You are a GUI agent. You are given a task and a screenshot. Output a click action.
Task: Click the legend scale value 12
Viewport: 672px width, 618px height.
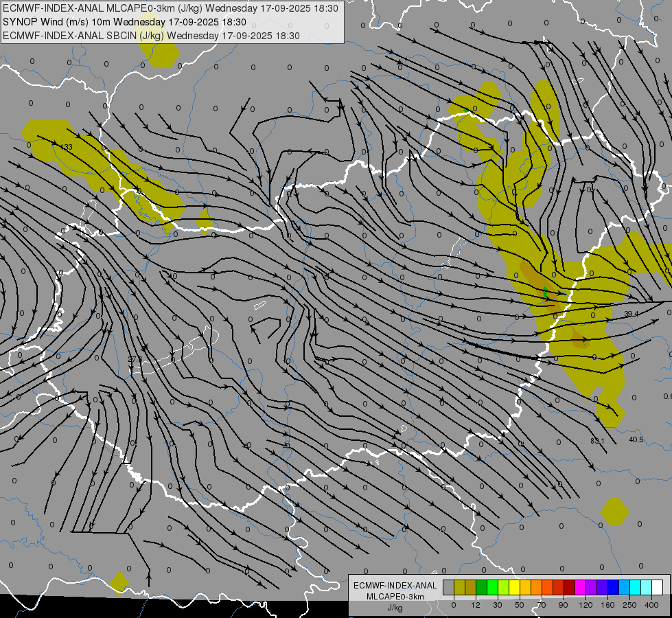click(x=476, y=605)
